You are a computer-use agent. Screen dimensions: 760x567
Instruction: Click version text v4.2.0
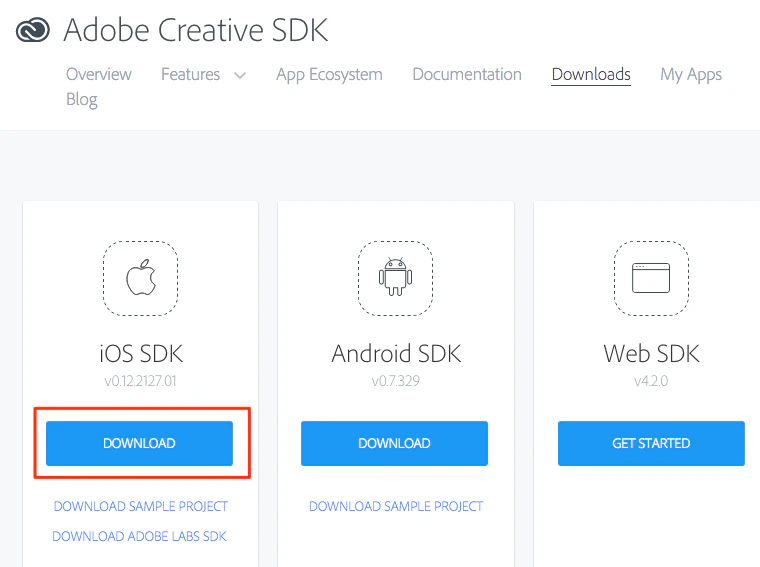point(651,381)
